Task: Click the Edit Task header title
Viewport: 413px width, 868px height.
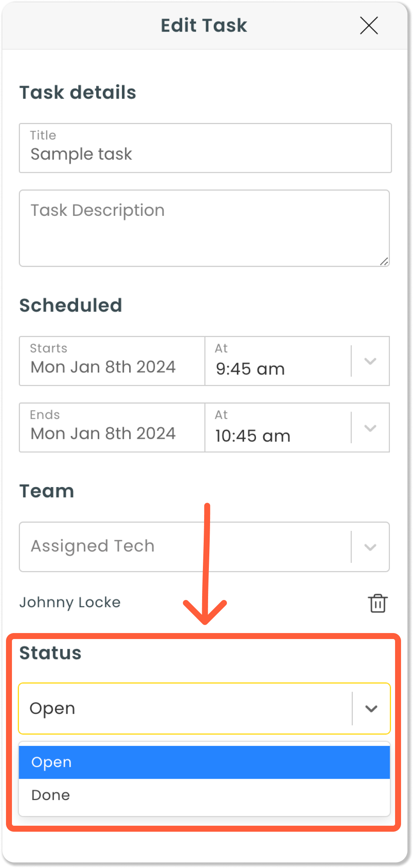Action: point(204,25)
